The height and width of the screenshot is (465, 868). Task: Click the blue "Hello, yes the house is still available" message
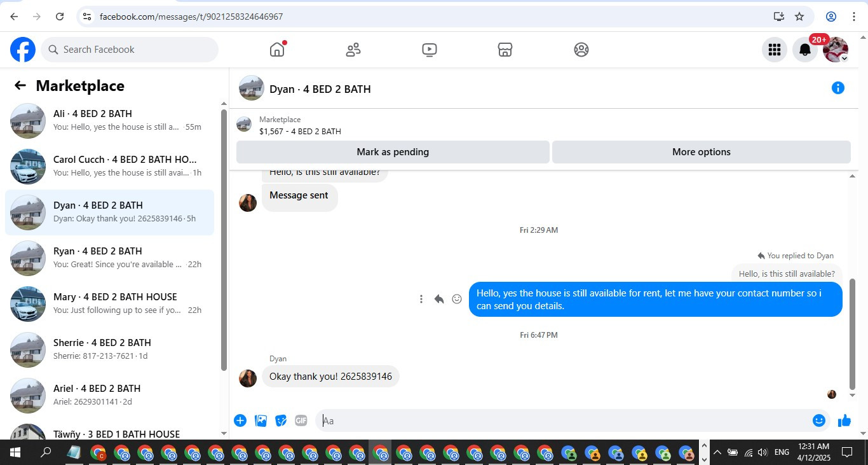coord(656,300)
